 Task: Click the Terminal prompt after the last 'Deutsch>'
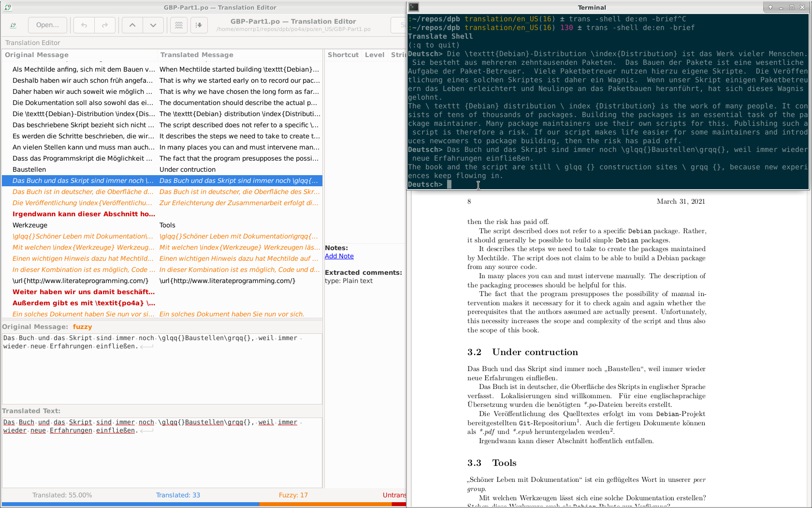pyautogui.click(x=449, y=184)
